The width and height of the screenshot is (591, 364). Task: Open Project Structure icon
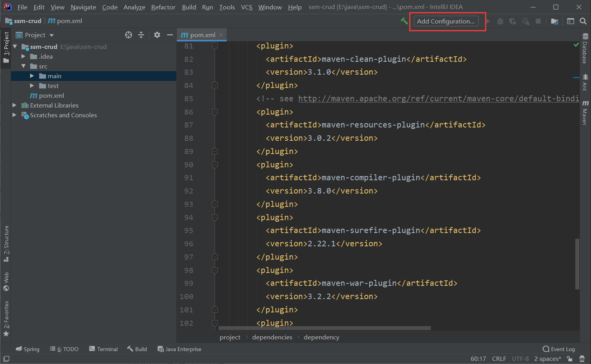pyautogui.click(x=554, y=21)
